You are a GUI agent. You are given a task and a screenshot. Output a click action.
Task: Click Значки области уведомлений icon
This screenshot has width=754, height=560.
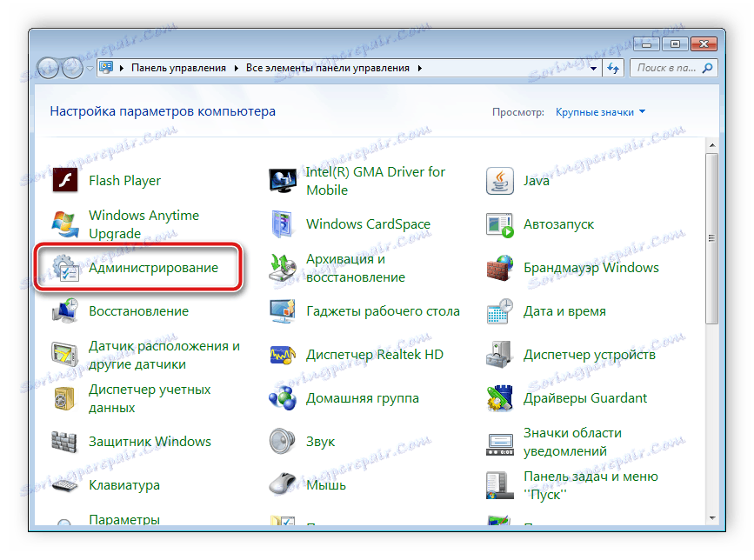[x=499, y=444]
